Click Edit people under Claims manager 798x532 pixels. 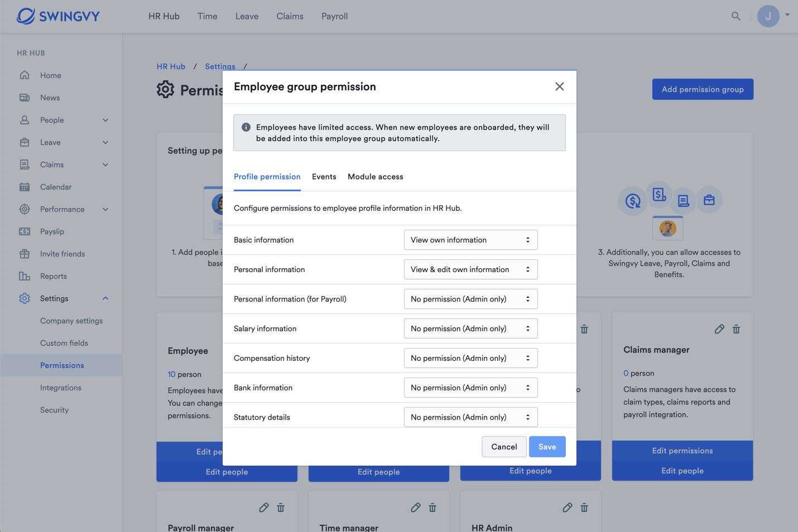coord(682,471)
